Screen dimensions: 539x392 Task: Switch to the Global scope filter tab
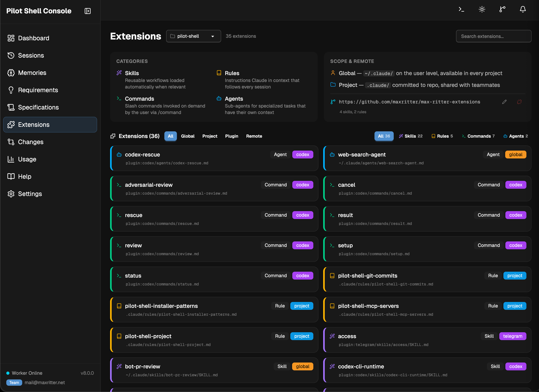point(188,136)
